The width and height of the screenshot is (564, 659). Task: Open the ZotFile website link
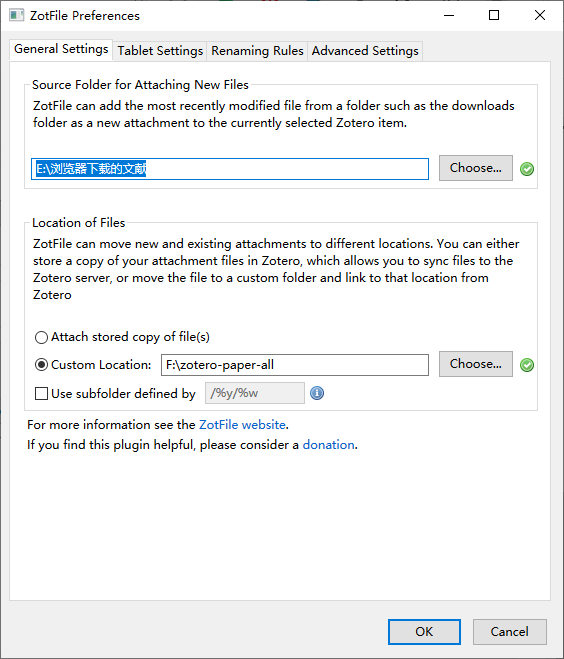tap(242, 424)
